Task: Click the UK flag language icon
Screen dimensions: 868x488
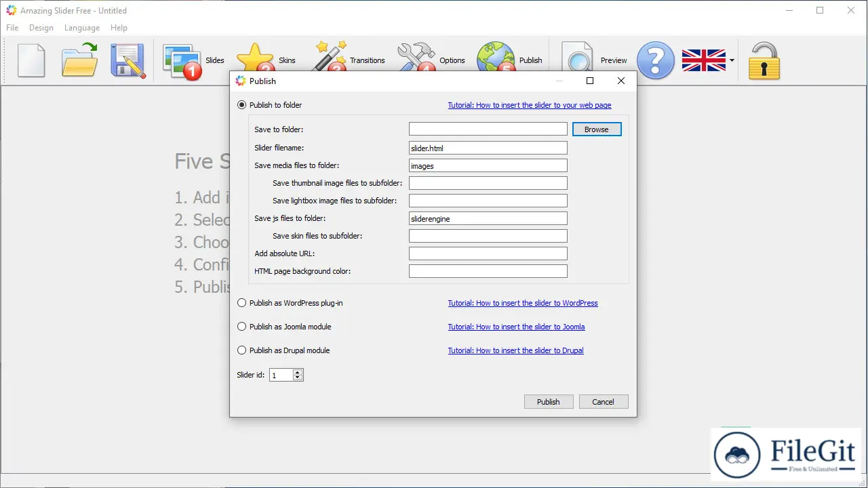Action: click(x=704, y=60)
